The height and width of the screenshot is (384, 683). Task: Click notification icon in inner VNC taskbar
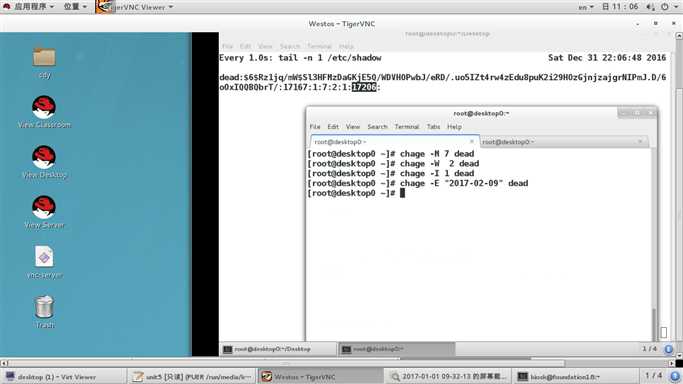tap(669, 349)
